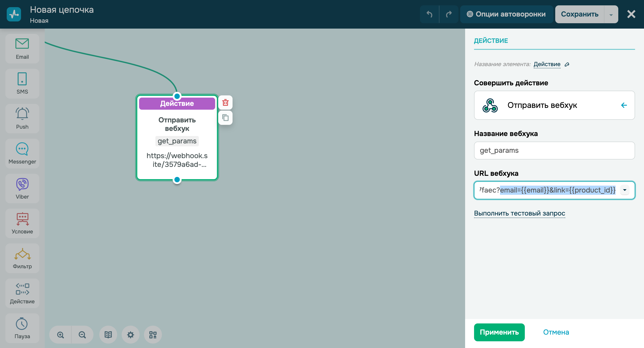
Task: Open canvas settings gear icon
Action: tap(131, 335)
